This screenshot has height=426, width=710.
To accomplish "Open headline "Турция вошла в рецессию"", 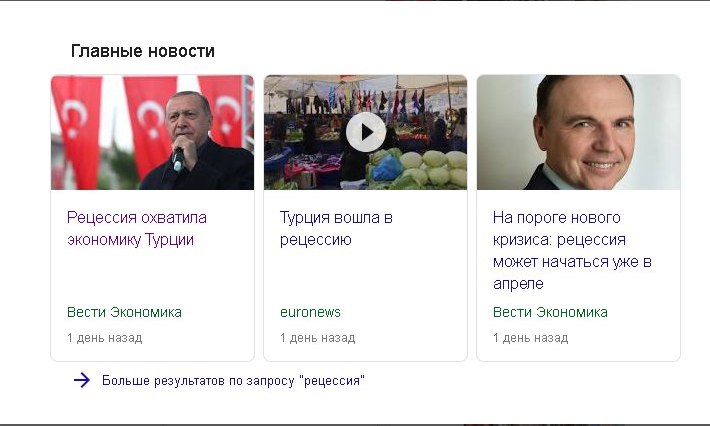I will point(336,228).
